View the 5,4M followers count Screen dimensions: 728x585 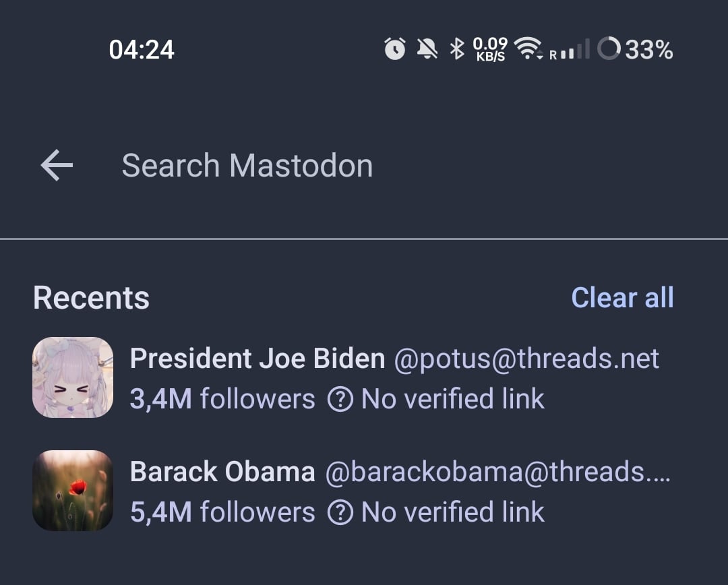pyautogui.click(x=222, y=513)
